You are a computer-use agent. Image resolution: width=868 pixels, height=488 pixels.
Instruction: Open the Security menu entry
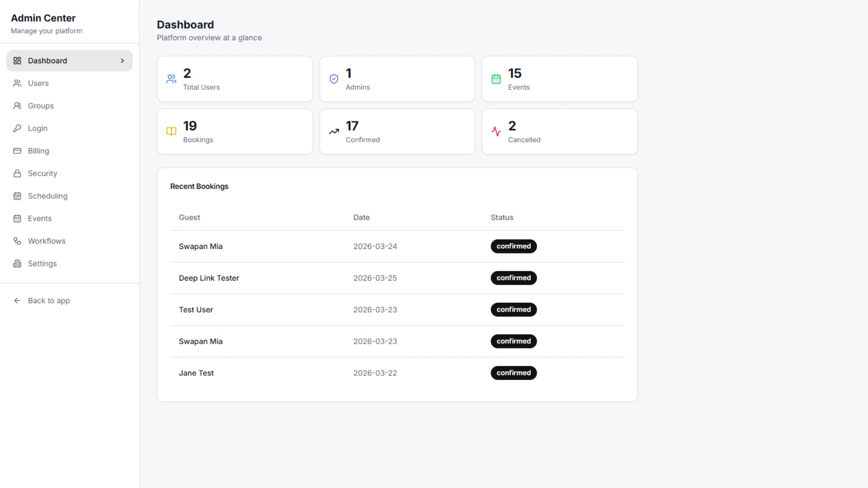[x=70, y=174]
